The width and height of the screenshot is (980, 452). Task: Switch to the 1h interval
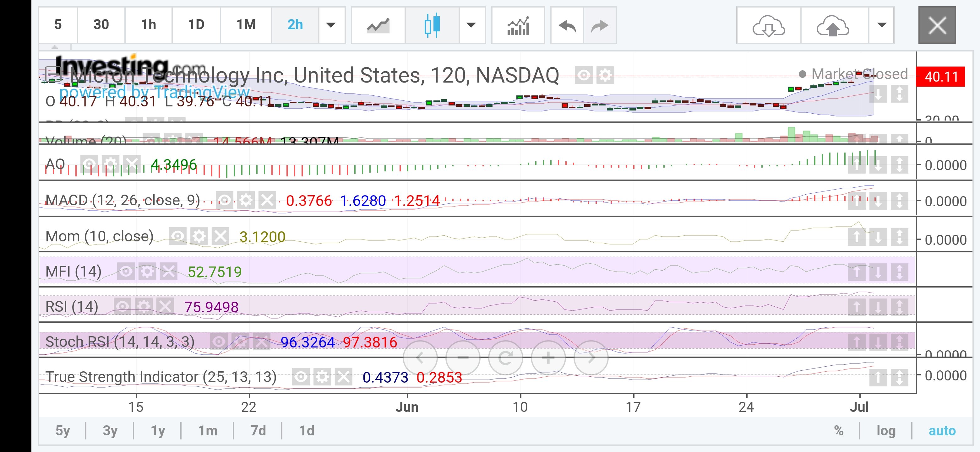pos(148,25)
